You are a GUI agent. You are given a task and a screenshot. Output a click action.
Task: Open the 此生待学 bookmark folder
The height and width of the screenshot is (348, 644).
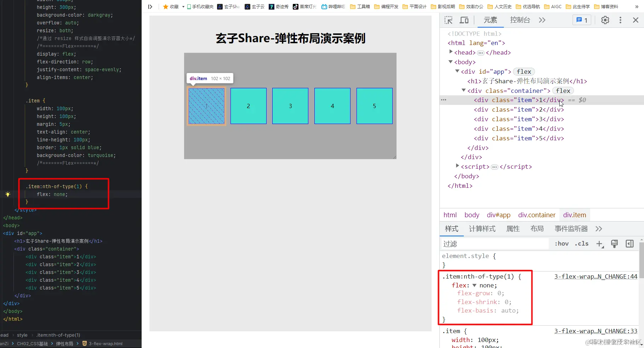click(578, 6)
